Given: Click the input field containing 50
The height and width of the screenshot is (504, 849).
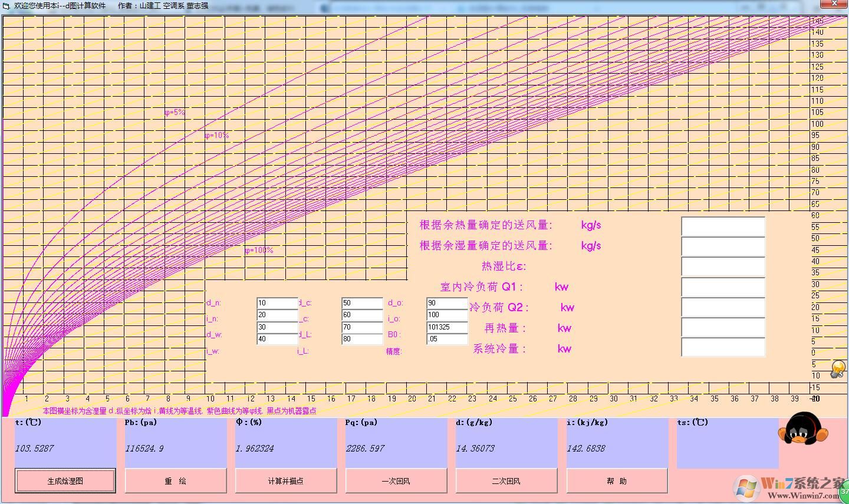Looking at the screenshot, I should coord(362,303).
